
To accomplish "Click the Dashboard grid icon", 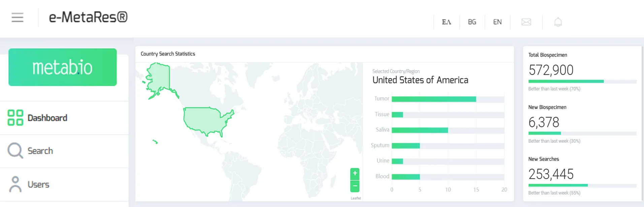I will coord(15,118).
